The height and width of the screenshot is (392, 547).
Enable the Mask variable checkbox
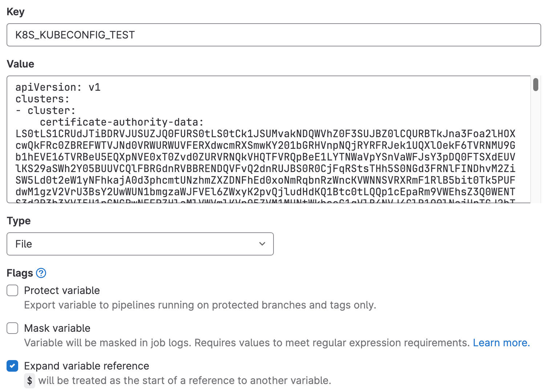12,328
